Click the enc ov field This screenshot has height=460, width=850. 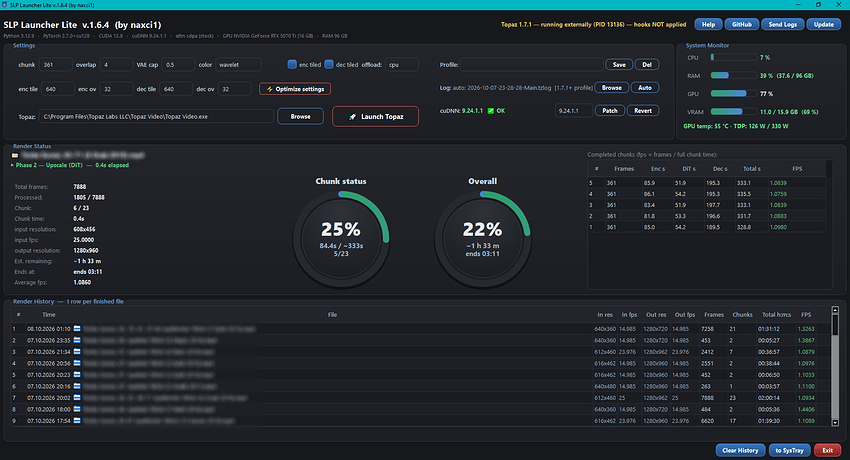(115, 89)
